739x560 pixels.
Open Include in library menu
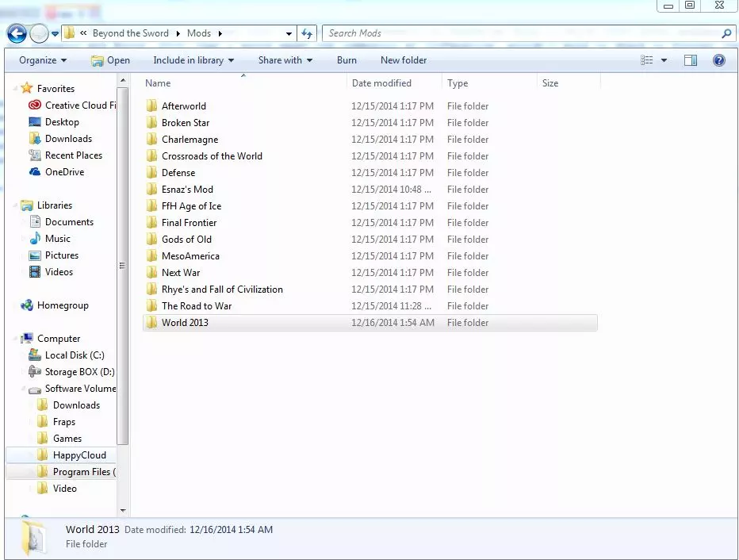[x=193, y=60]
